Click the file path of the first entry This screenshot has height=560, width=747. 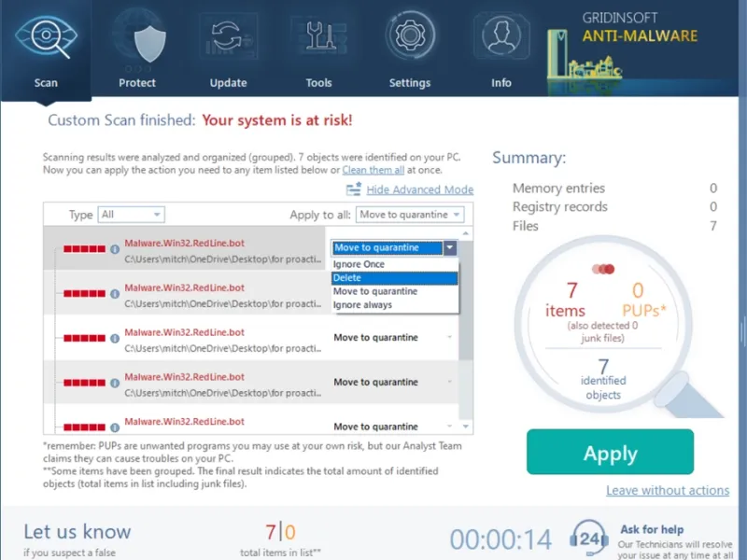pos(222,259)
